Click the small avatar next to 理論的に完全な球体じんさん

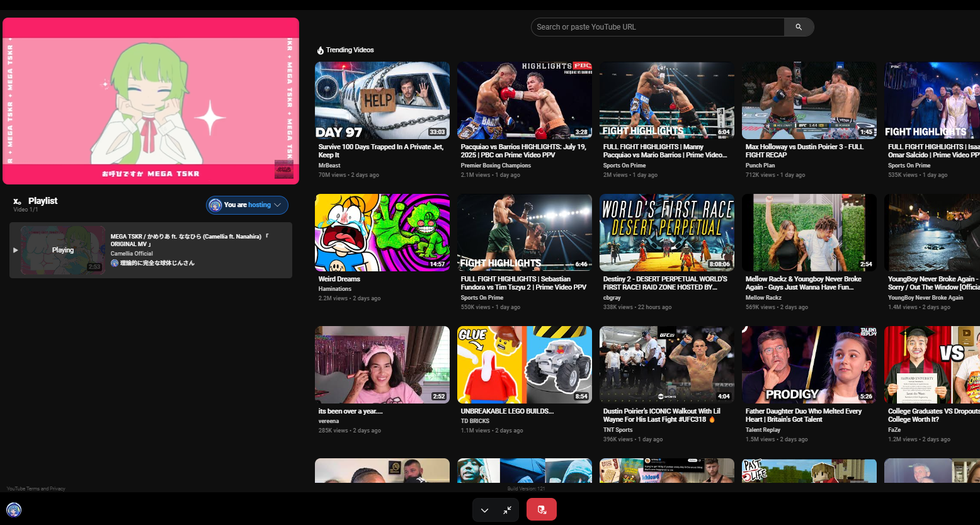115,263
